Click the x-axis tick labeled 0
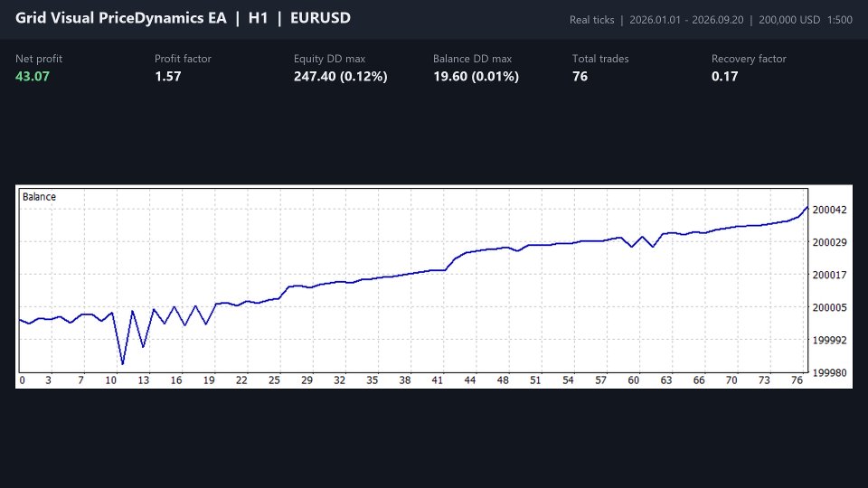 [22, 380]
